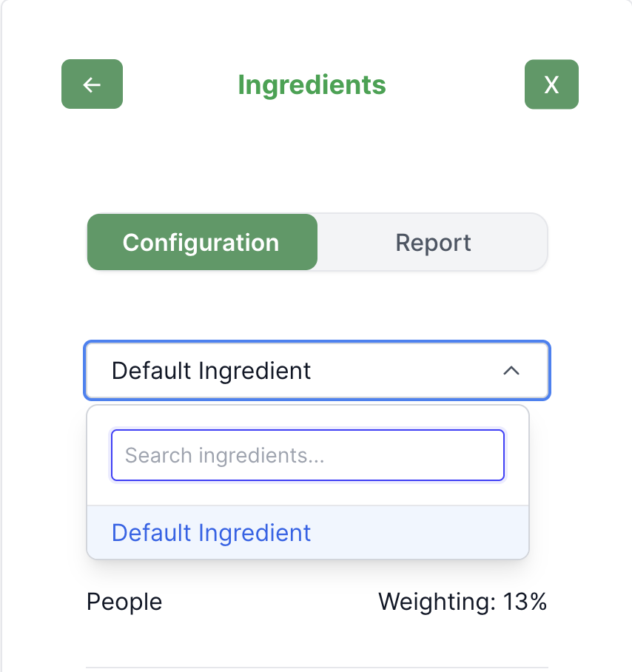This screenshot has width=632, height=672.
Task: Focus the Search ingredients field
Action: pos(307,455)
